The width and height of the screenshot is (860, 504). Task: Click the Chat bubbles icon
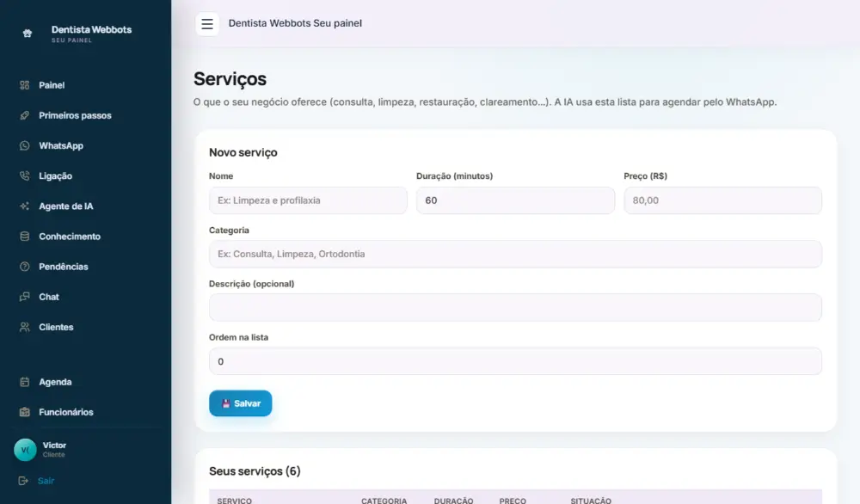(25, 297)
